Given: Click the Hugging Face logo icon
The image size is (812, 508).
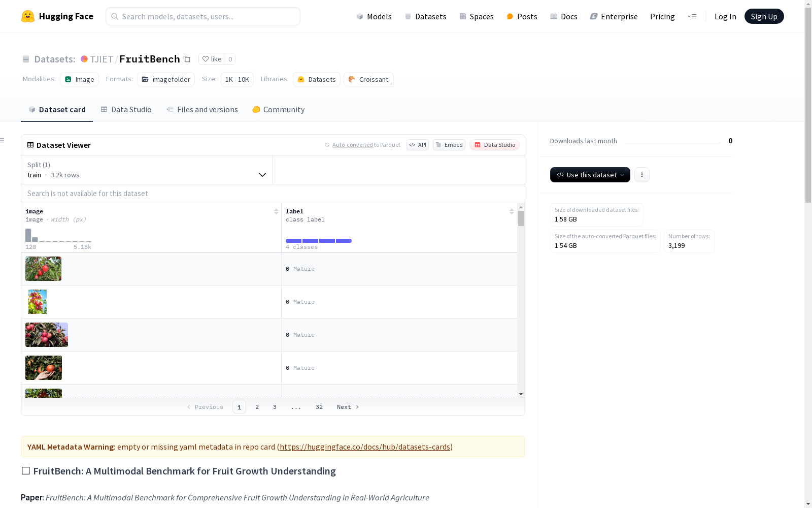Looking at the screenshot, I should click(28, 16).
